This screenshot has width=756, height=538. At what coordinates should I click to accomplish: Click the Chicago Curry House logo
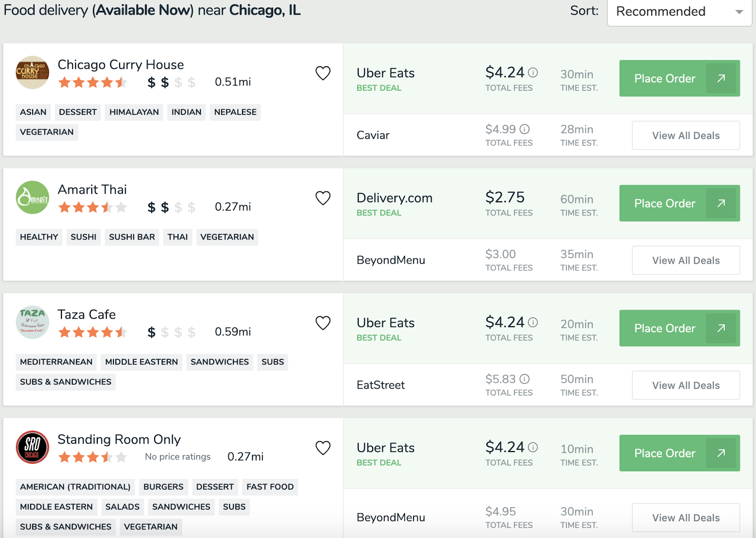coord(33,73)
